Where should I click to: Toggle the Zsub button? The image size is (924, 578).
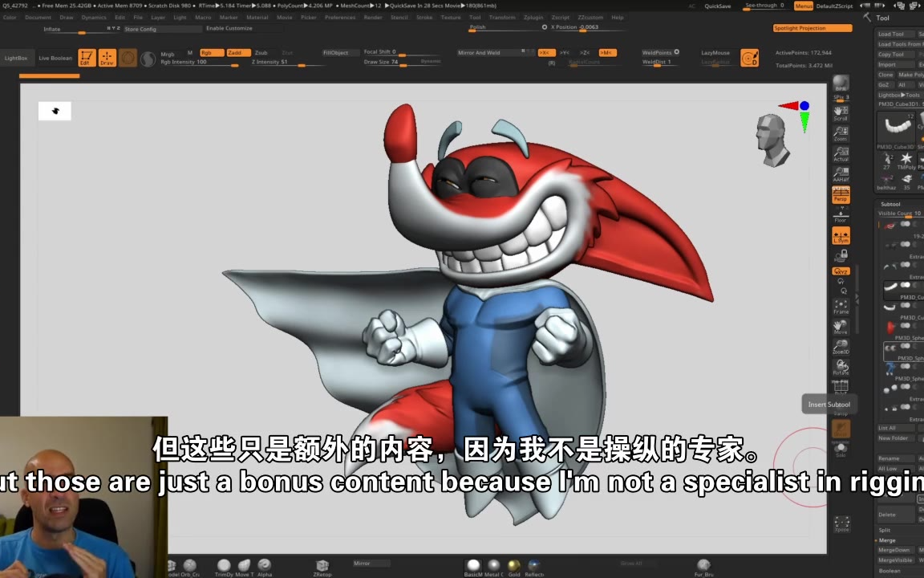pos(261,52)
